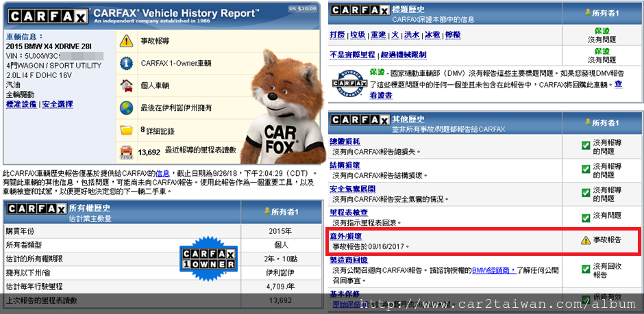Click the CARFAX 1 Owner badge in ownership table
644x314 pixels.
click(209, 259)
